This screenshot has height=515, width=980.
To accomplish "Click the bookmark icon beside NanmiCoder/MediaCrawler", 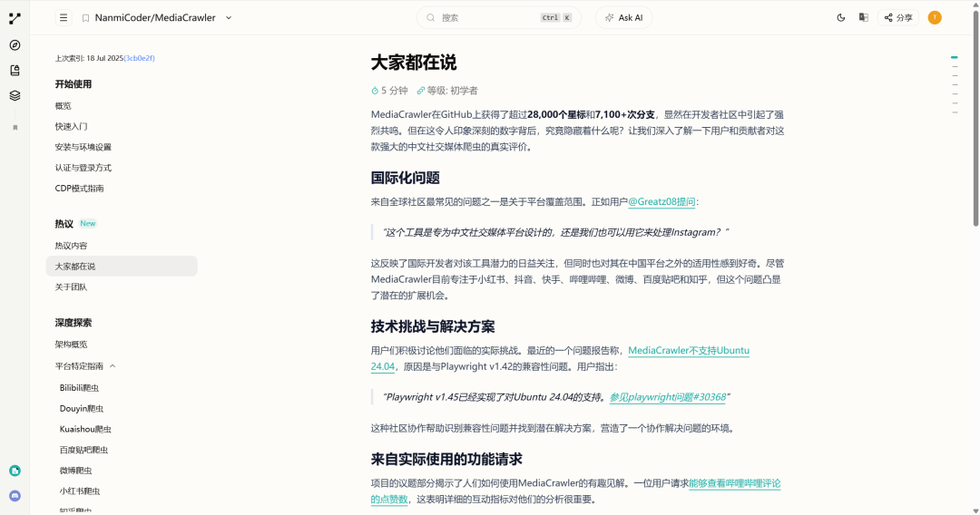I will (x=85, y=18).
